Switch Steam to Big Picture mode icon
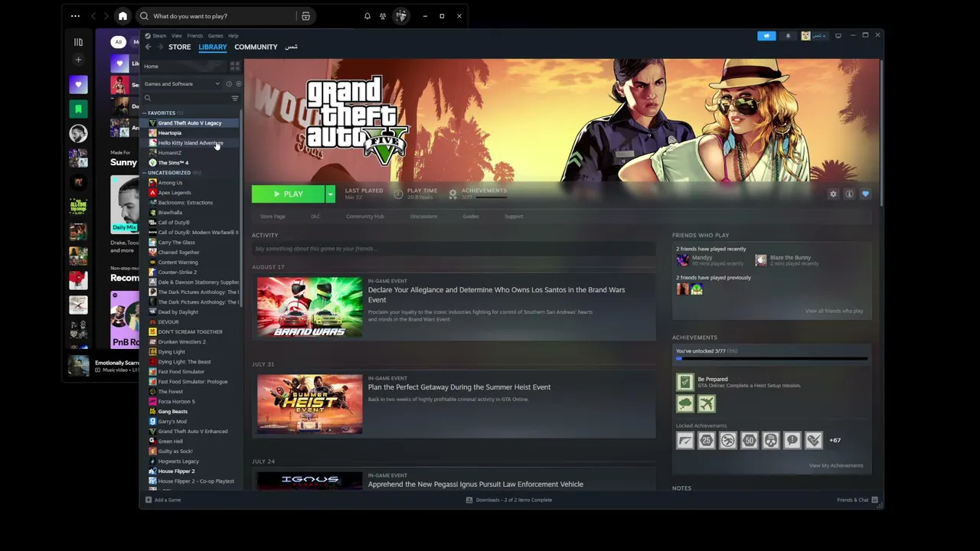 pos(838,35)
